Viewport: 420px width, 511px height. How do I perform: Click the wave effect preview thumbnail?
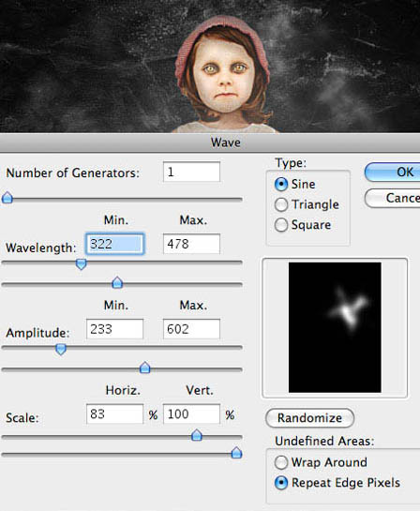[x=335, y=327]
